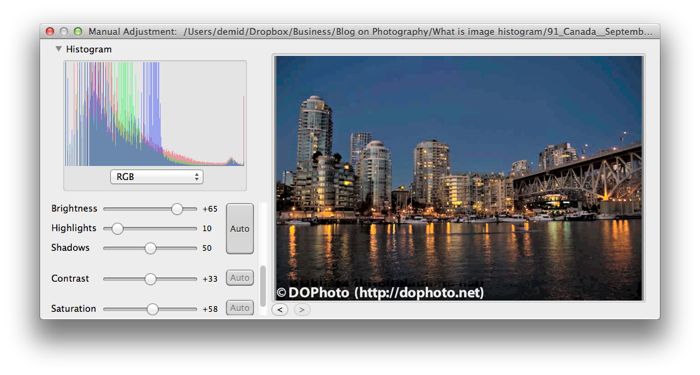
Task: Click inside the RGB histogram graph
Action: pos(155,114)
